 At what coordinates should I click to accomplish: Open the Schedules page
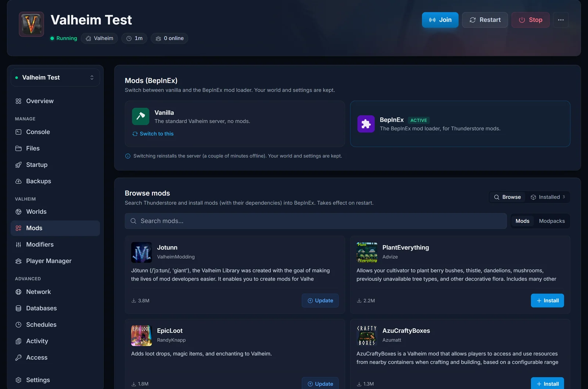55,325
